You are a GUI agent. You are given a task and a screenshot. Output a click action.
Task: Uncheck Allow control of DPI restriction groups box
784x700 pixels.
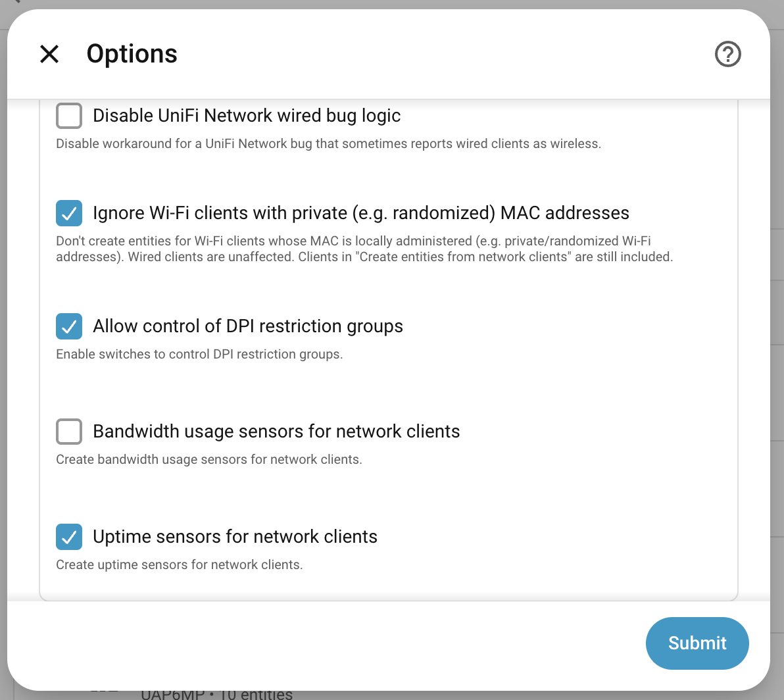point(69,326)
